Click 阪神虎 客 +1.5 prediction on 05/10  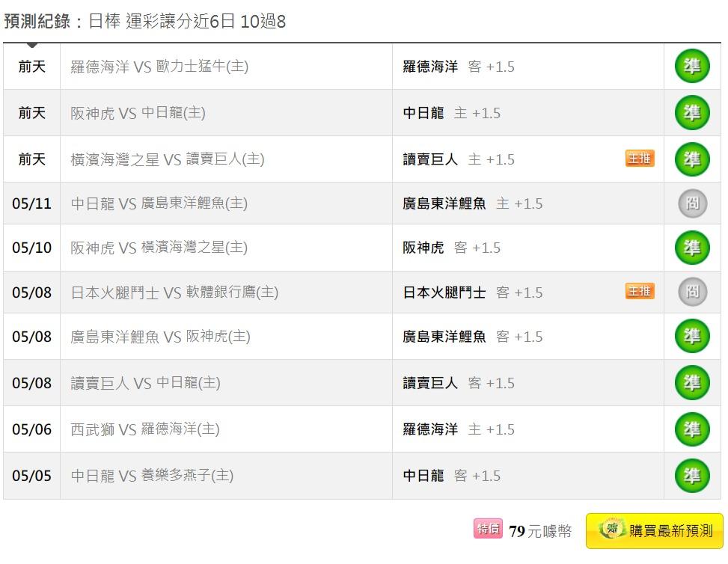pyautogui.click(x=451, y=248)
